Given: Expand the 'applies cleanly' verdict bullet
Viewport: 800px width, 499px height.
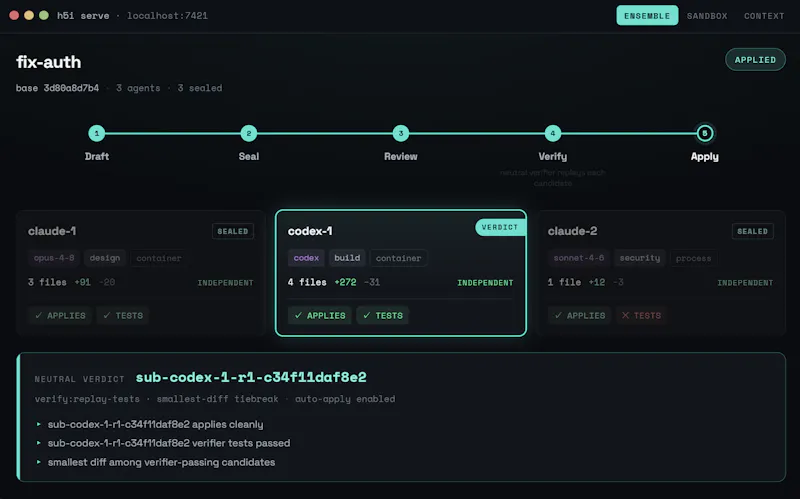Looking at the screenshot, I should 155,424.
